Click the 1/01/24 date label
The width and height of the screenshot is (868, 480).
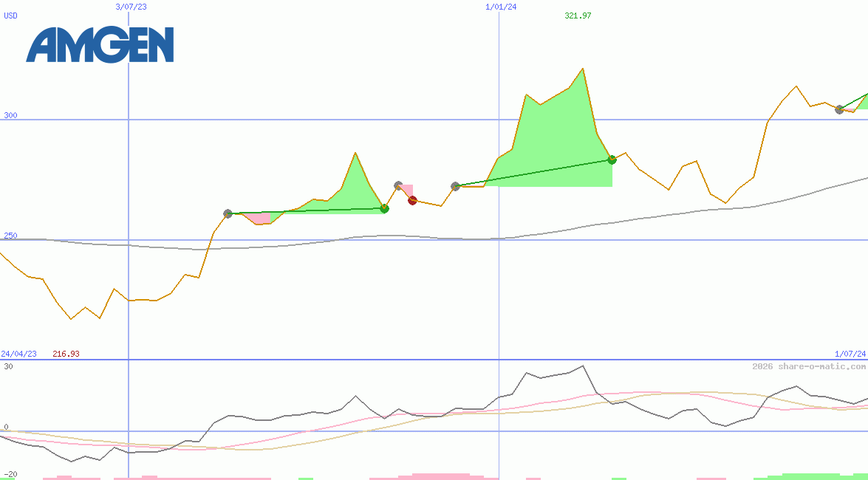click(x=499, y=7)
